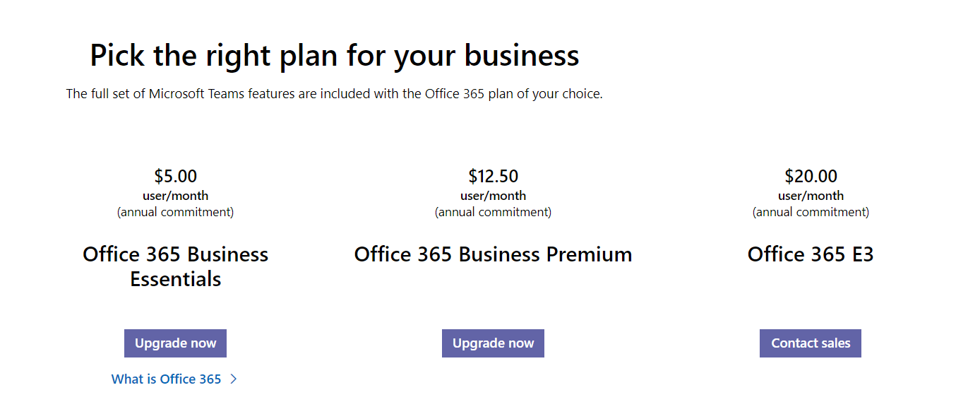This screenshot has width=980, height=402.
Task: Click annual commitment note under the $20.00 plan
Action: pyautogui.click(x=811, y=212)
